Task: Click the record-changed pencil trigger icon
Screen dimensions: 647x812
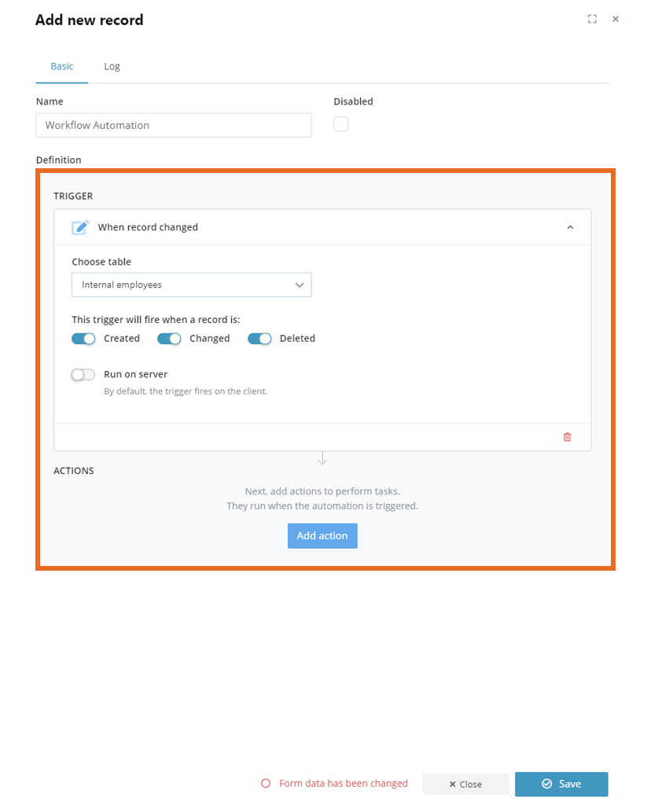Action: (x=80, y=227)
